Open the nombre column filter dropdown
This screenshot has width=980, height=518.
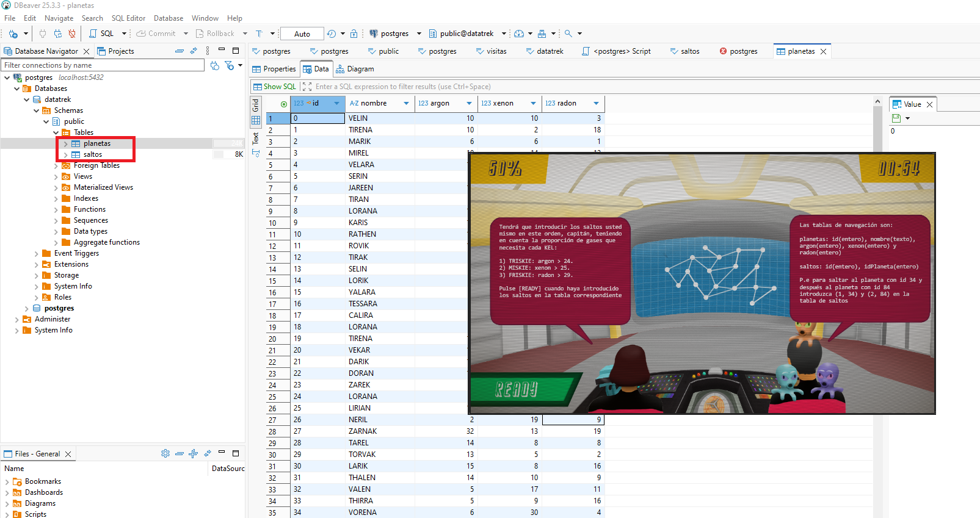click(x=406, y=104)
